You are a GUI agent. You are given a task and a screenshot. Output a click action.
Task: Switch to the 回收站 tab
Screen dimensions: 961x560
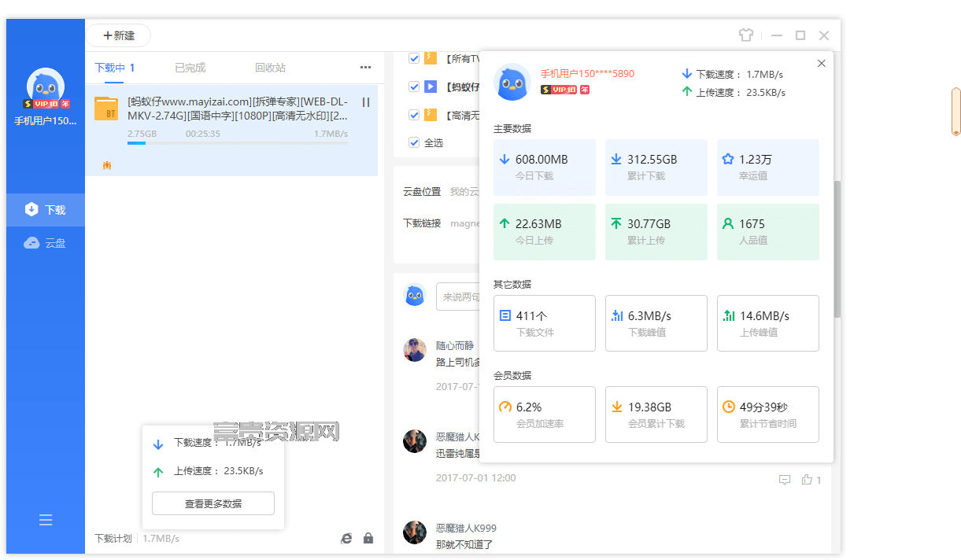[x=270, y=68]
